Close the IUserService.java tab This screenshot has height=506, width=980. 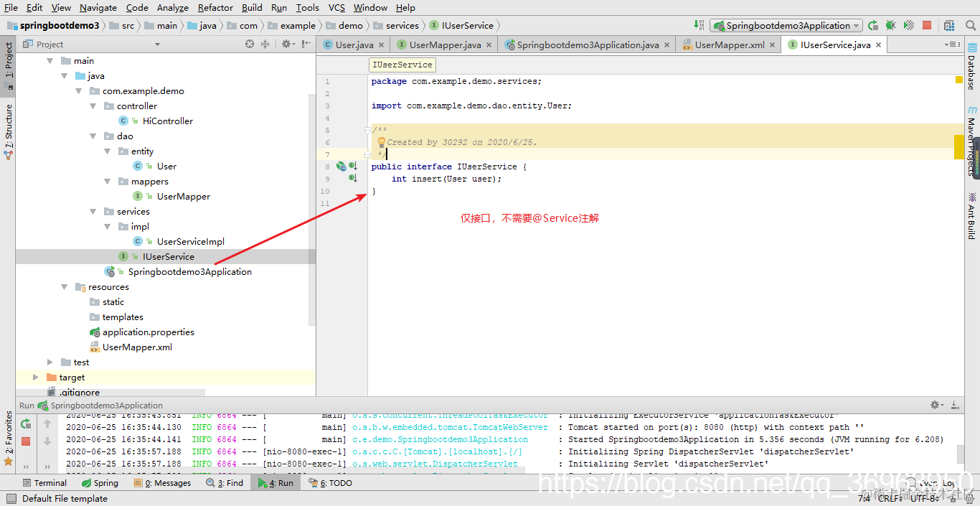tap(878, 44)
